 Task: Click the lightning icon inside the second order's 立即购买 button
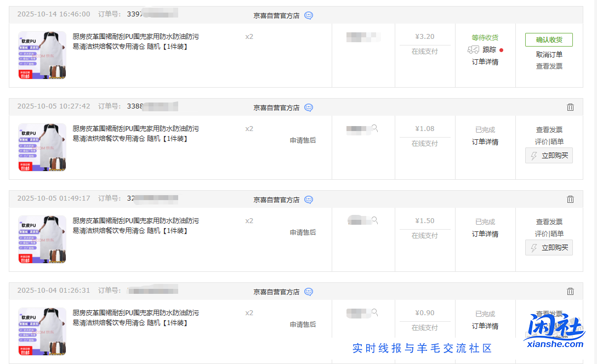click(535, 155)
